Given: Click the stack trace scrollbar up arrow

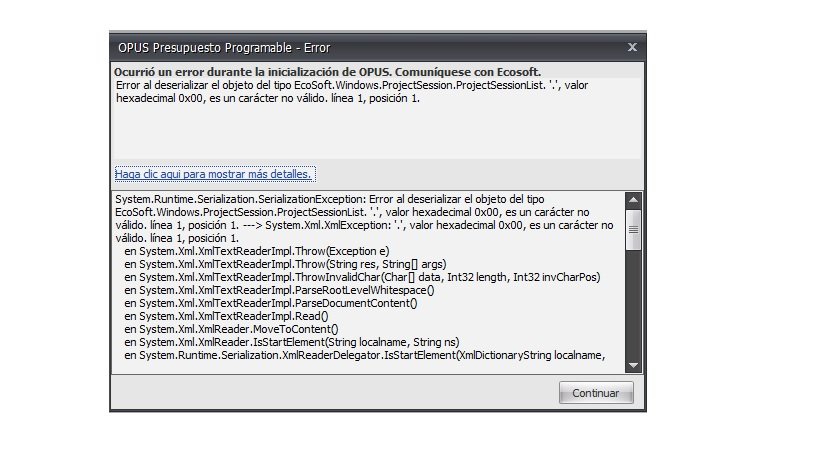Looking at the screenshot, I should pyautogui.click(x=632, y=200).
